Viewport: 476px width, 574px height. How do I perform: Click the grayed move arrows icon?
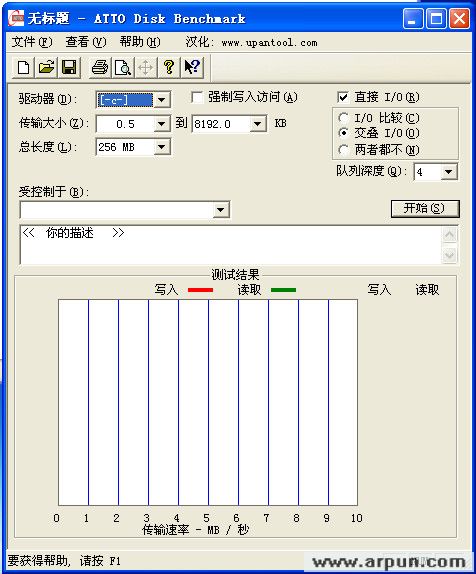[x=145, y=67]
